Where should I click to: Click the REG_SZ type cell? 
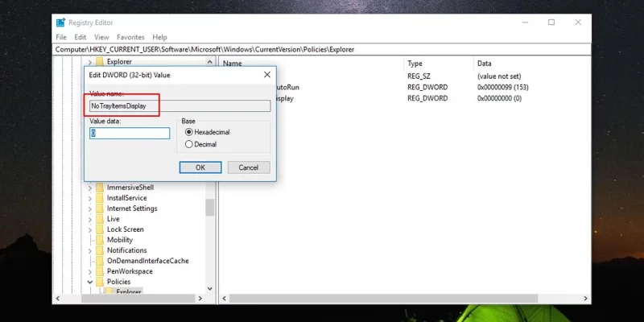click(419, 76)
